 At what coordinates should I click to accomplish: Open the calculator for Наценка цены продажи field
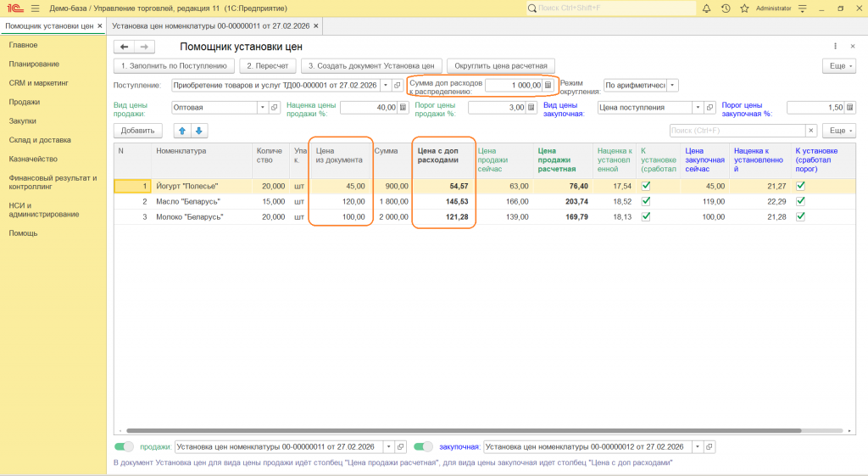click(403, 108)
